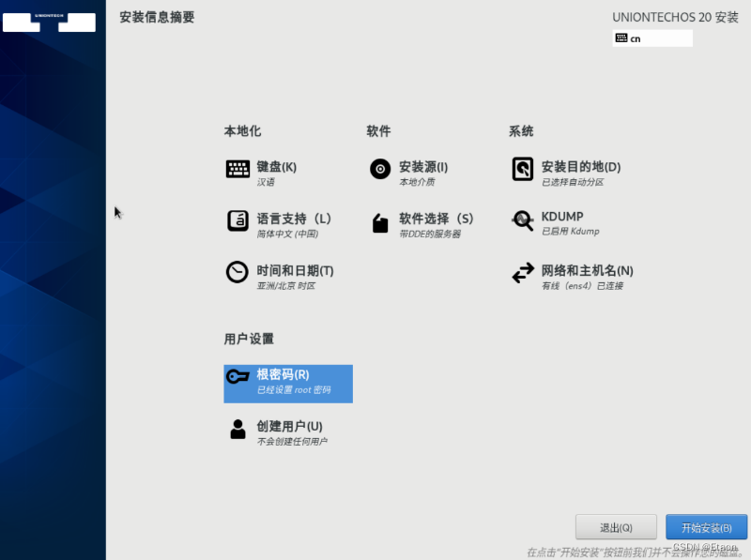Click the 已选择自动分区 status text
751x560 pixels.
pyautogui.click(x=573, y=182)
